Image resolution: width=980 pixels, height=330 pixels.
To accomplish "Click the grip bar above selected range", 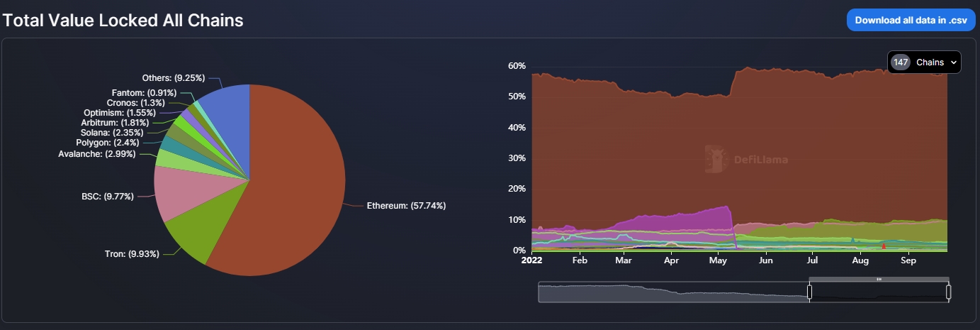I will pos(879,279).
